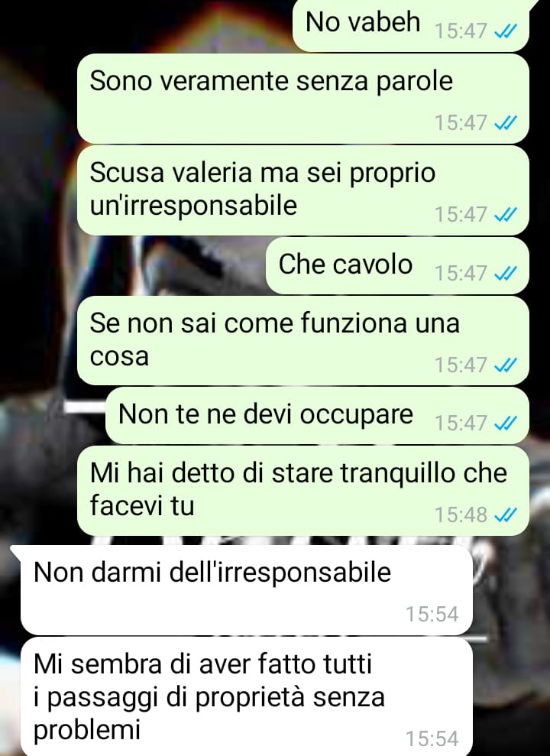Select the 'Non darmi dell'irresponsabile' received message

[246, 590]
